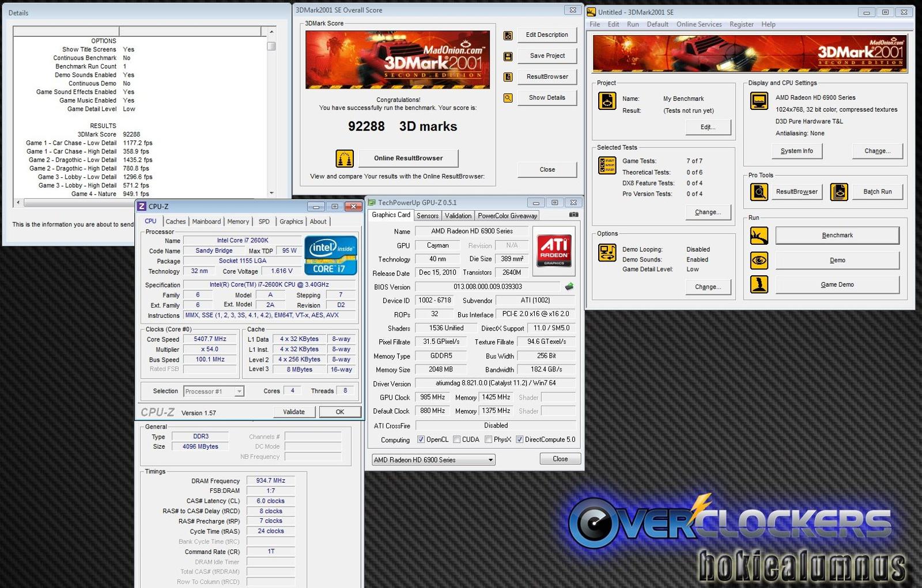Click the Benchmark run icon
The image size is (922, 588).
point(759,236)
